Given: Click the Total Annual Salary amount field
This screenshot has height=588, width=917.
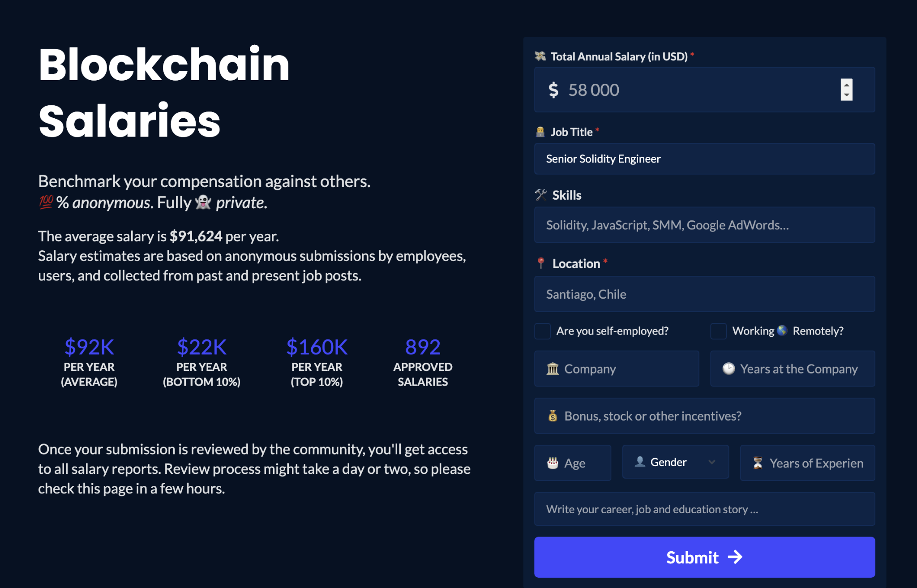Looking at the screenshot, I should (704, 90).
